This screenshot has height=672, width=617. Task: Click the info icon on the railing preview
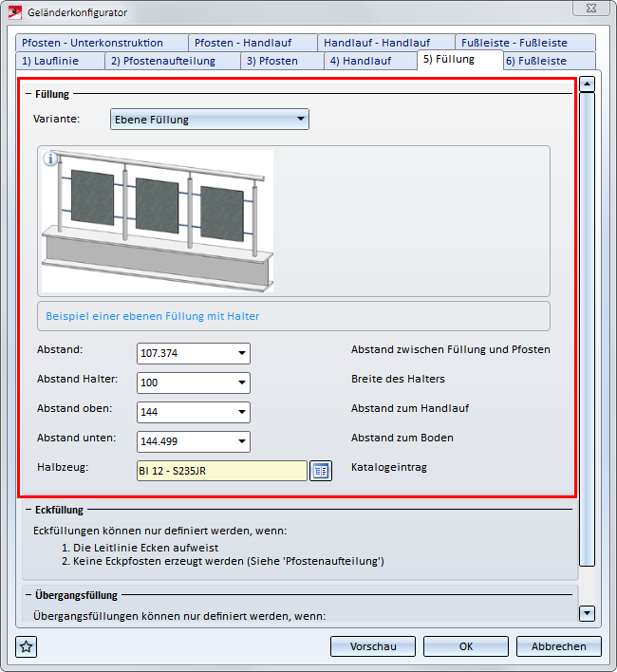coord(50,159)
